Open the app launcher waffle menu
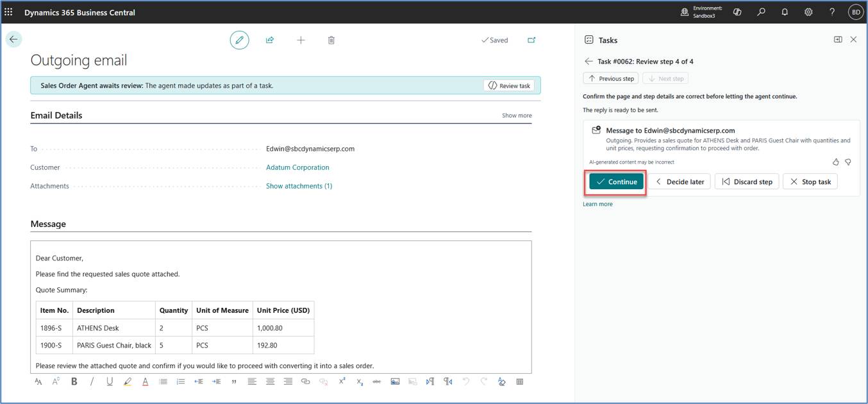 click(x=8, y=12)
